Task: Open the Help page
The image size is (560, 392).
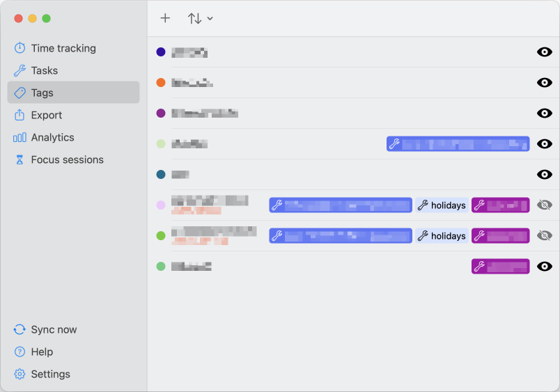Action: pyautogui.click(x=42, y=352)
